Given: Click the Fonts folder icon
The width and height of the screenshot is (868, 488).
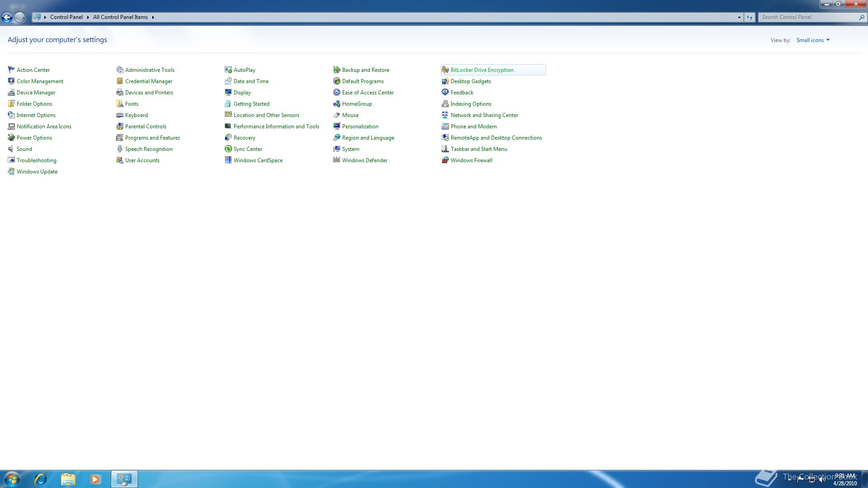Looking at the screenshot, I should tap(120, 103).
